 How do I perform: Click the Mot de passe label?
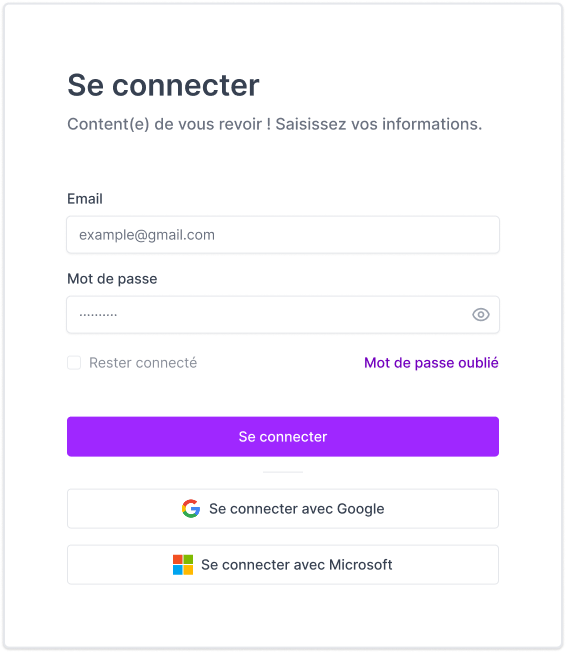[112, 279]
